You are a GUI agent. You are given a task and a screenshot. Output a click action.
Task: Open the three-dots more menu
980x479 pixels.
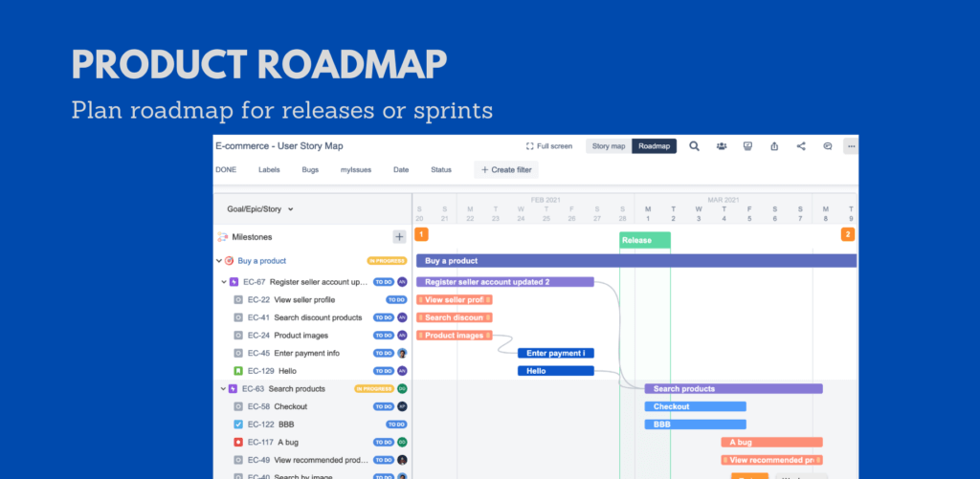[x=851, y=146]
